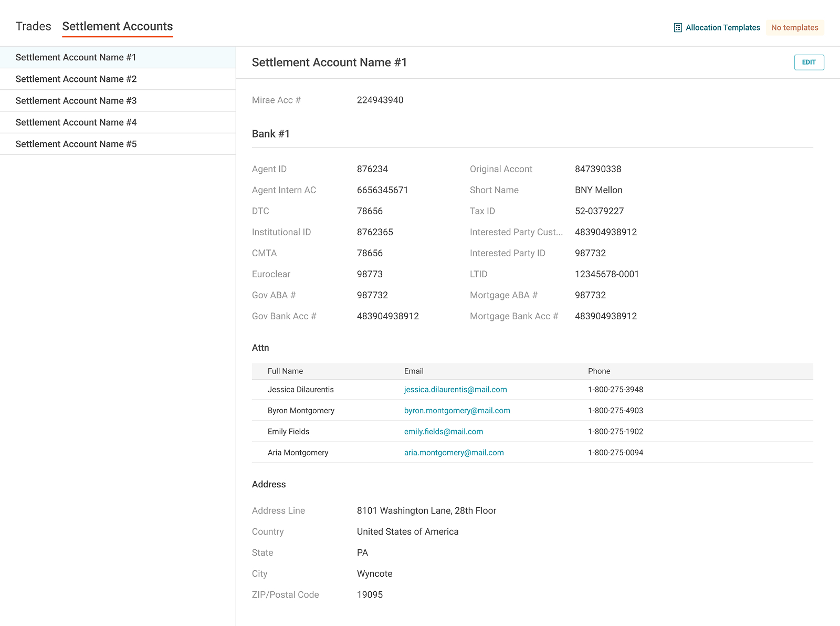This screenshot has width=840, height=626.
Task: Click the city value Wyncote
Action: coord(374,573)
